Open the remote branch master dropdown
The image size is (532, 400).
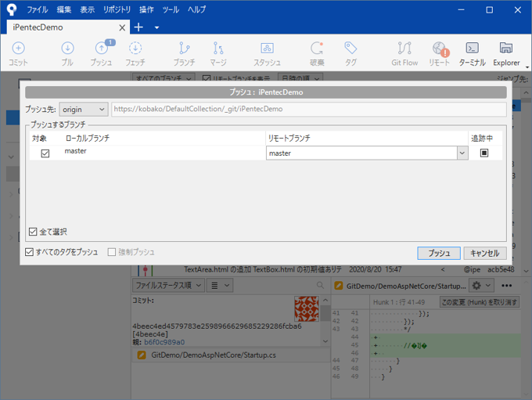(x=462, y=153)
